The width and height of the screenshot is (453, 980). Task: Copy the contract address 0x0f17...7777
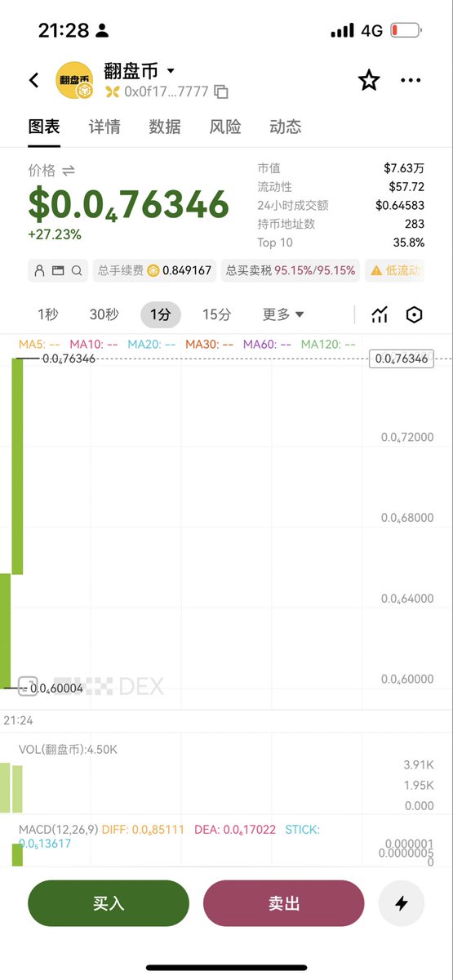click(220, 92)
